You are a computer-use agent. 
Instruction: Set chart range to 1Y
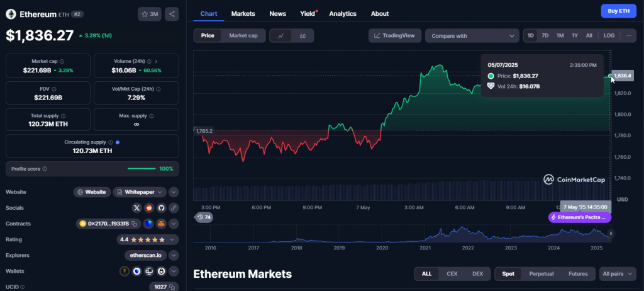(575, 36)
